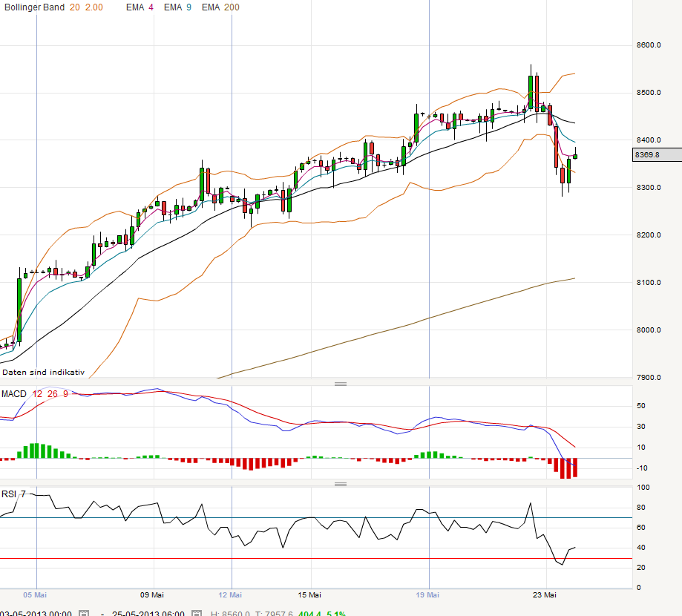Click the RSI 7 indicator label

coord(13,494)
